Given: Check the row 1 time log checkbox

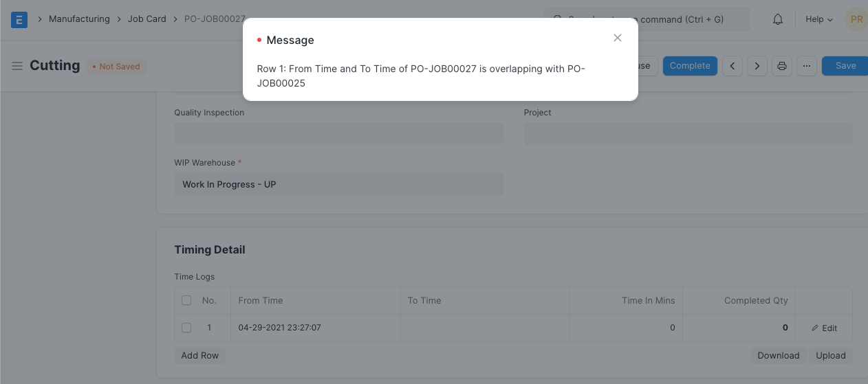Looking at the screenshot, I should pos(186,328).
